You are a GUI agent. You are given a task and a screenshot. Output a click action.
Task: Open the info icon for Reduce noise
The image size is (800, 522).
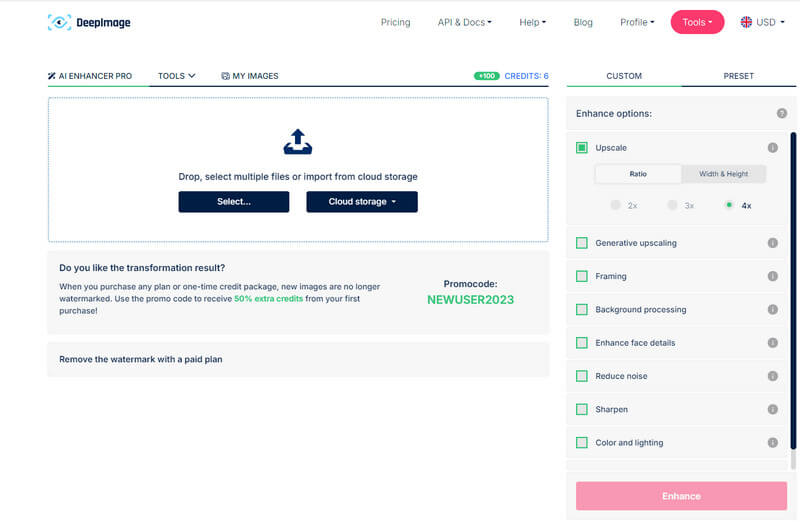(x=772, y=376)
